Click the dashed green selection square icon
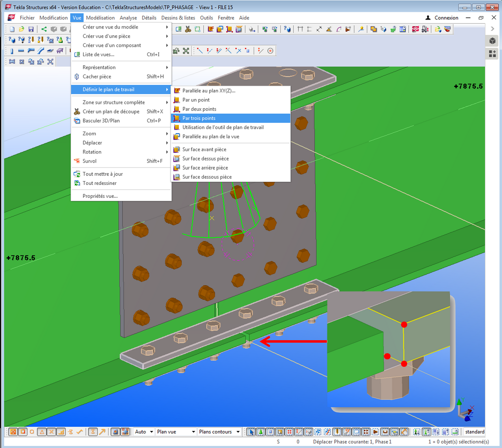The image size is (502, 448). 197,29
